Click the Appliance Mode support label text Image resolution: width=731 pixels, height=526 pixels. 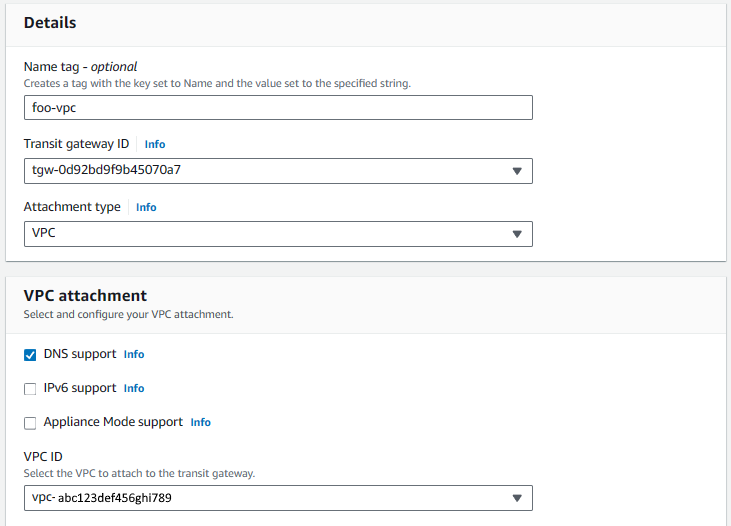pyautogui.click(x=113, y=422)
